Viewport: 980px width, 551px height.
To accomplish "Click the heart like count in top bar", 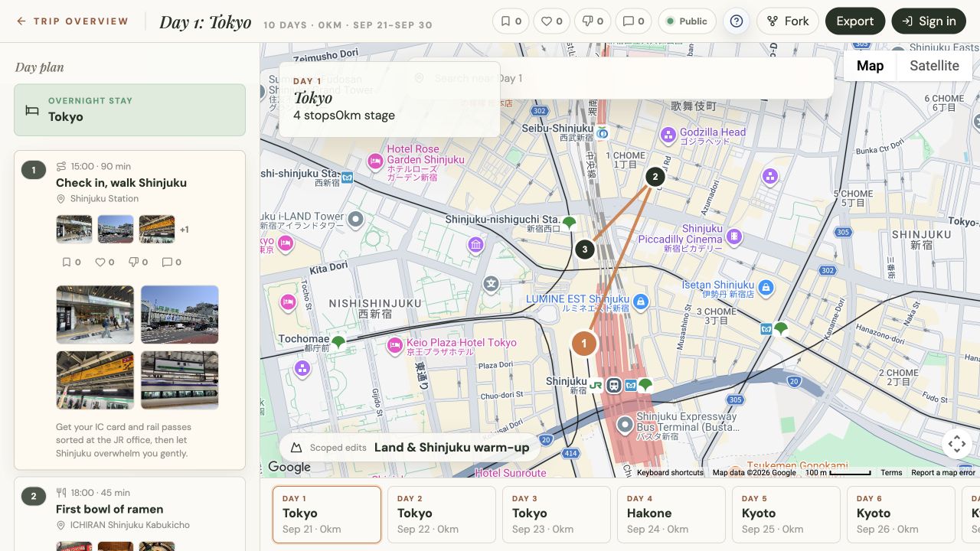I will tap(552, 21).
